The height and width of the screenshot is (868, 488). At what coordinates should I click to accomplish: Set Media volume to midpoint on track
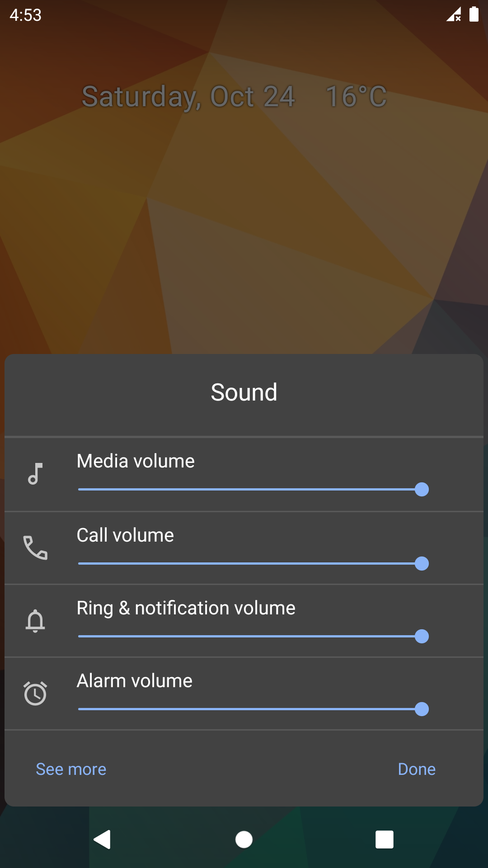(x=250, y=489)
